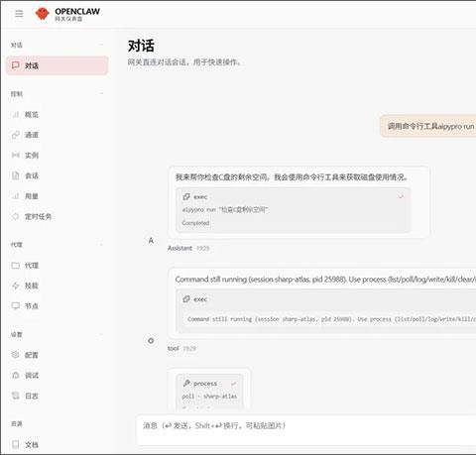Image resolution: width=476 pixels, height=455 pixels.
Task: Focus the 消息 message input field
Action: pyautogui.click(x=306, y=430)
